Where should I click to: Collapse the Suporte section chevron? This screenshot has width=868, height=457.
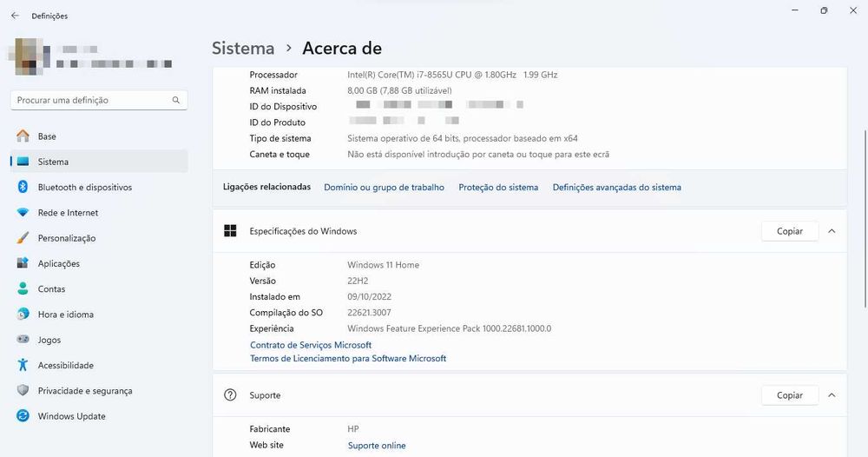pos(832,395)
